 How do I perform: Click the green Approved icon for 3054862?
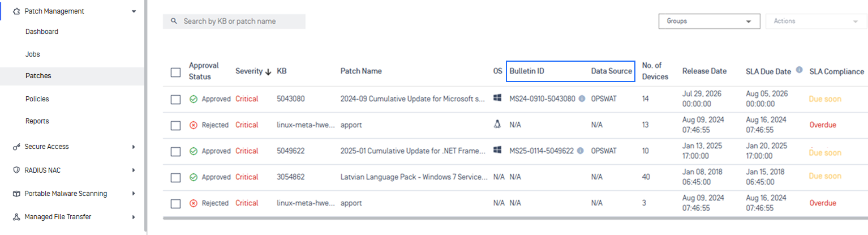[x=194, y=177]
